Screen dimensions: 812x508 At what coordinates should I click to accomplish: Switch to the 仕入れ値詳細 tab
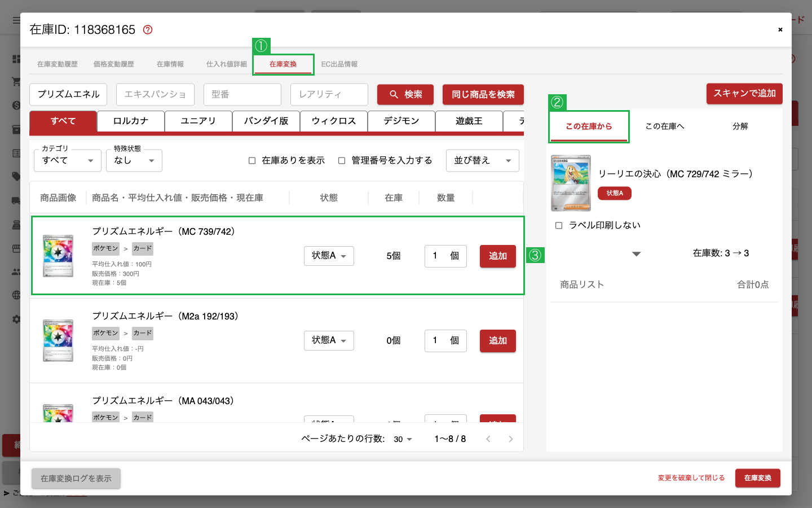[x=227, y=64]
